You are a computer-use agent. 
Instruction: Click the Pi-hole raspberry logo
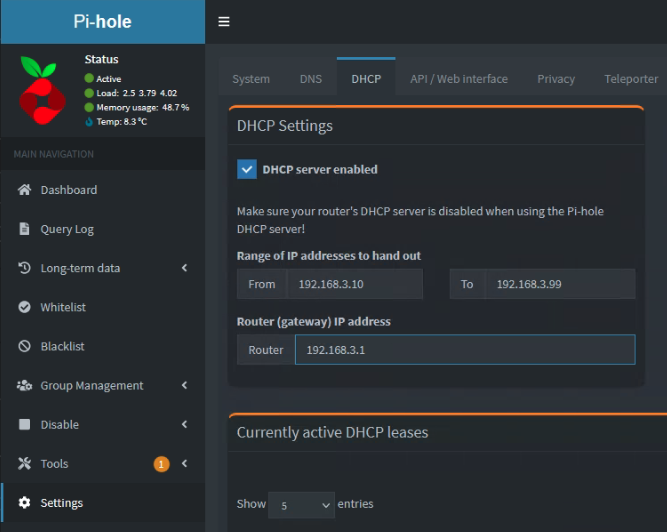click(x=42, y=90)
